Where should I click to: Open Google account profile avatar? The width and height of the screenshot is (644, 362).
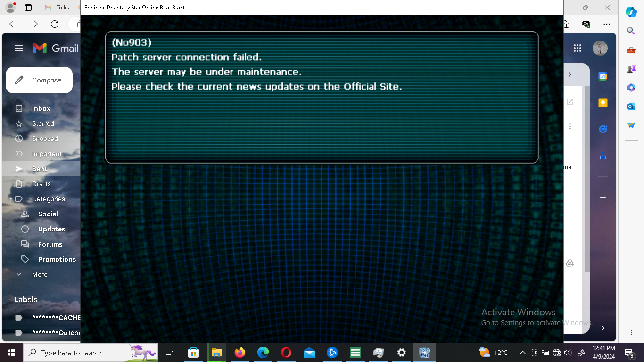[x=600, y=48]
